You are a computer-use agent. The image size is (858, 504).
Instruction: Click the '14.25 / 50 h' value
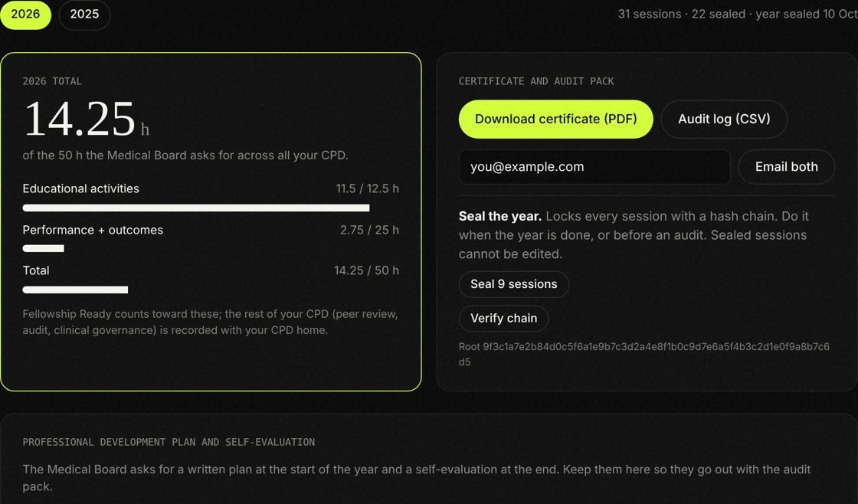366,270
